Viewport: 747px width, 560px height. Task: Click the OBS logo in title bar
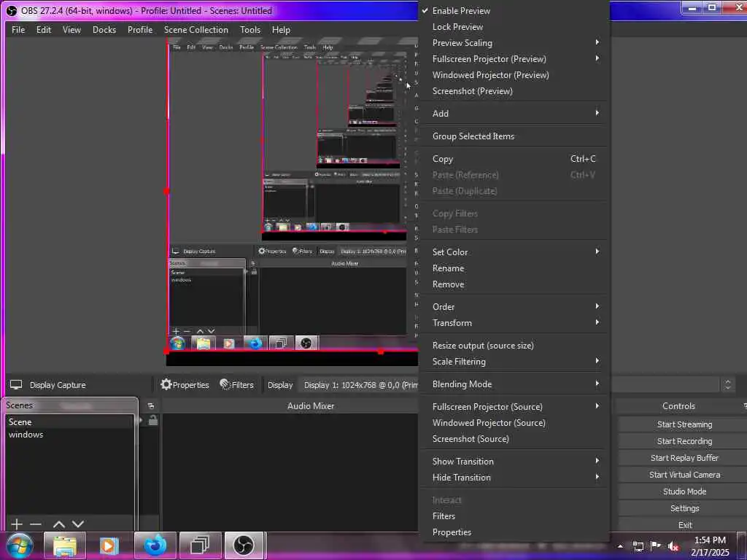(12, 10)
